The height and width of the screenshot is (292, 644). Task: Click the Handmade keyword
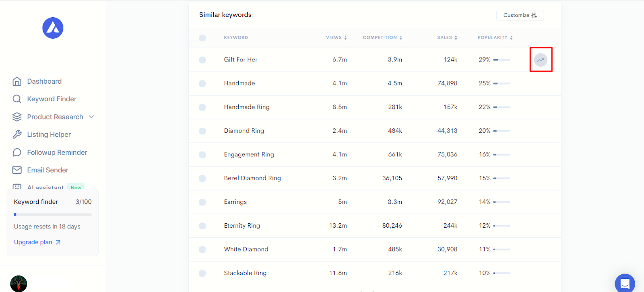coord(239,83)
